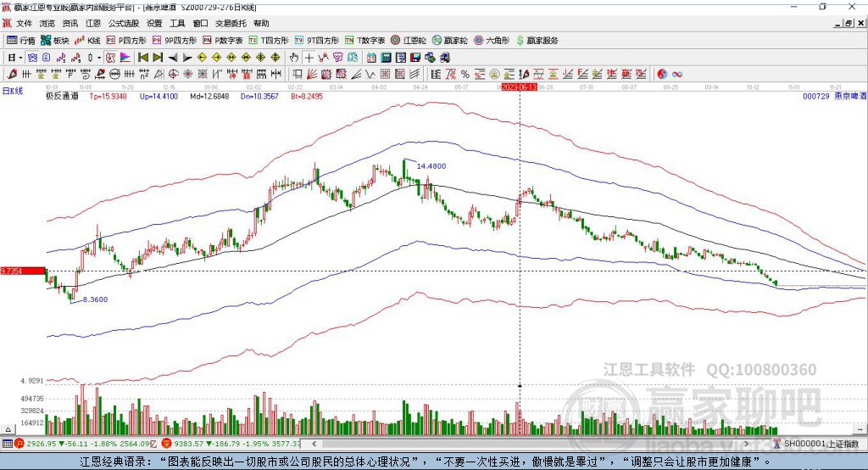This screenshot has height=470, width=868.
Task: Open the 六角形 hexagon tool
Action: 491,41
